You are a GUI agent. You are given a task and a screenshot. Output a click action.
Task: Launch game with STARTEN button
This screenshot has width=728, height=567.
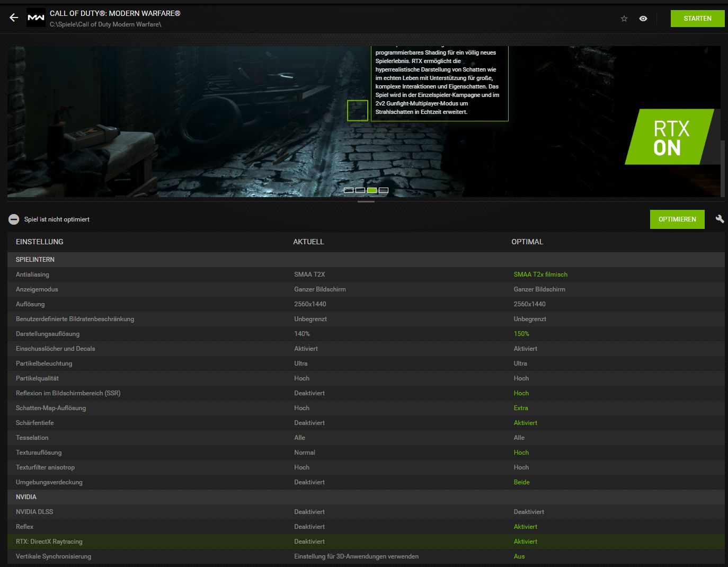click(x=697, y=19)
